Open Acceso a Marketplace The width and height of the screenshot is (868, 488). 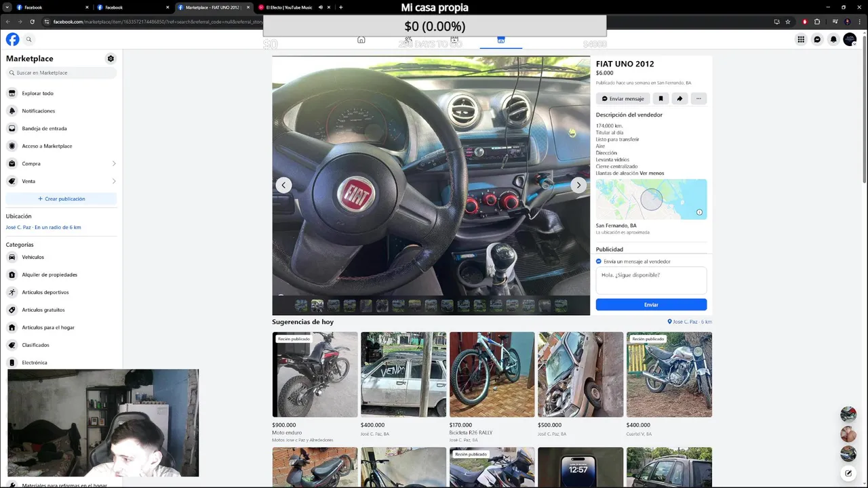point(61,146)
